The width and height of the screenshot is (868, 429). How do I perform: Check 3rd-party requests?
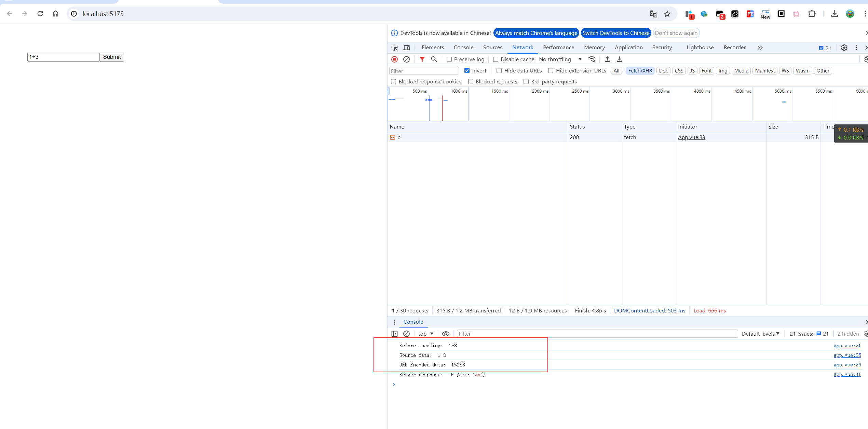point(526,82)
